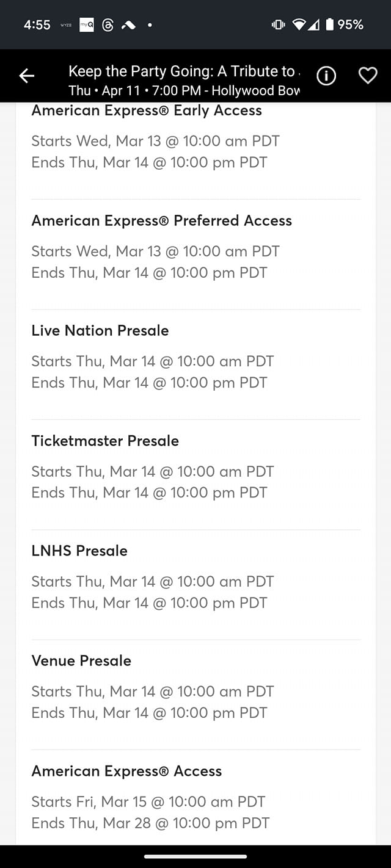
Task: Tap the 4:55 clock in status bar
Action: click(x=37, y=25)
